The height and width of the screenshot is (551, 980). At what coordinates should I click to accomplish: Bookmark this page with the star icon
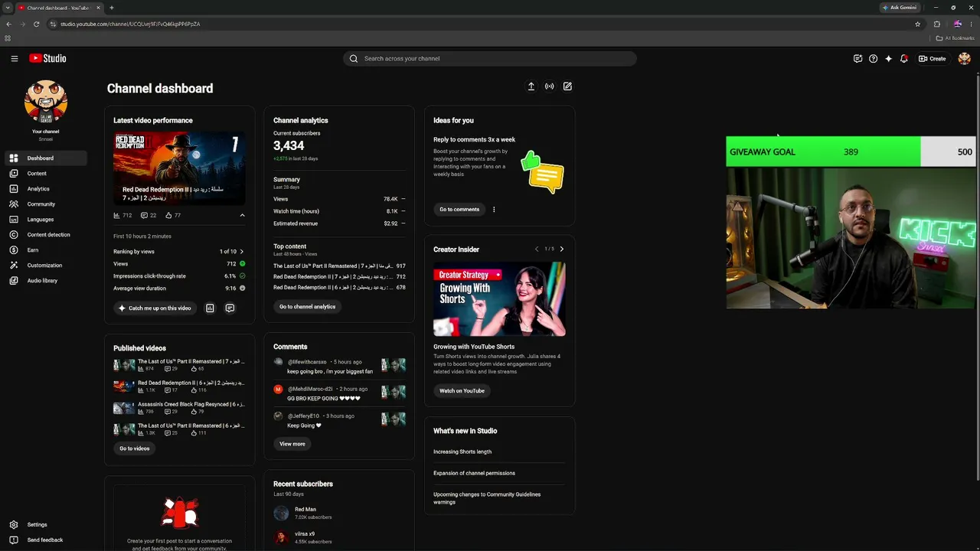click(917, 24)
